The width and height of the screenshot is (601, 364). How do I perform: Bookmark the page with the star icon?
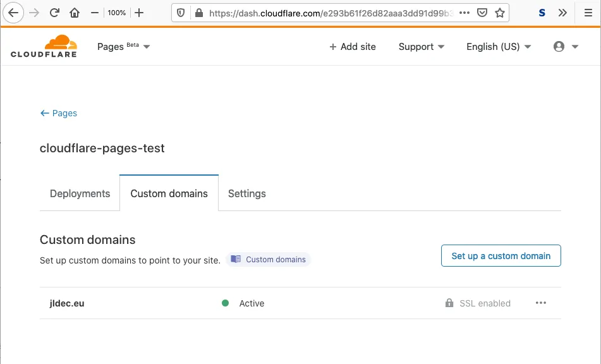[499, 12]
